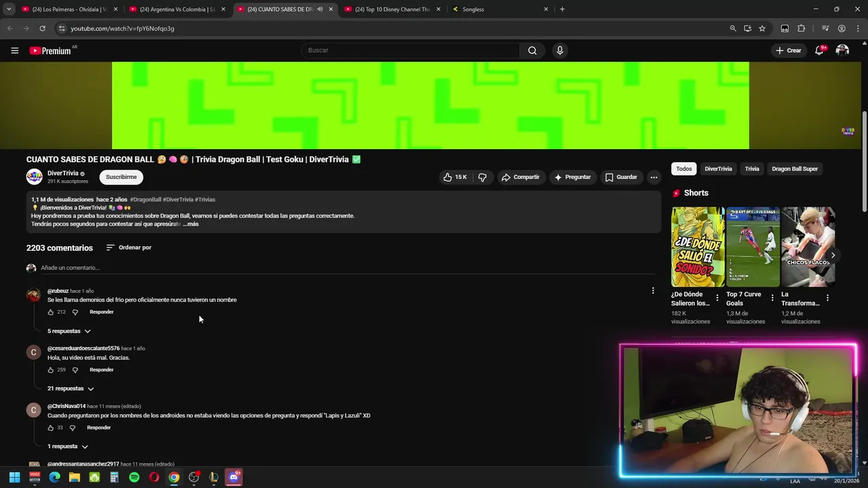This screenshot has height=488, width=868.
Task: Click the Guardar save button
Action: coord(621,177)
